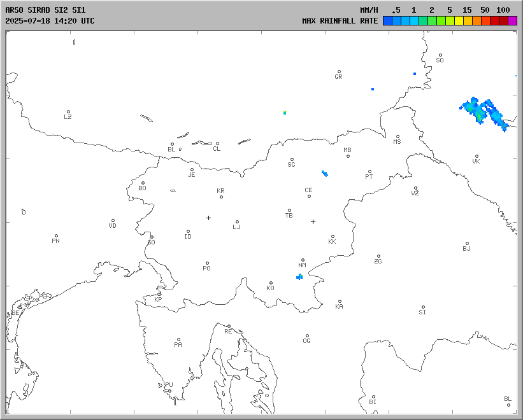This screenshot has width=523, height=420.
Task: Click the large rain cell north of VK
Action: (x=482, y=112)
